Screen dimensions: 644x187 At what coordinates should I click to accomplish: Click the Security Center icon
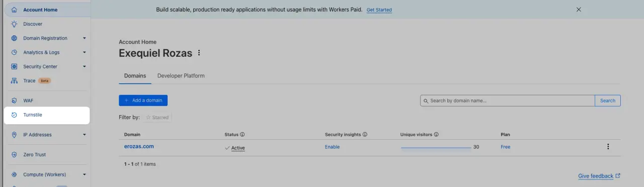pyautogui.click(x=14, y=66)
